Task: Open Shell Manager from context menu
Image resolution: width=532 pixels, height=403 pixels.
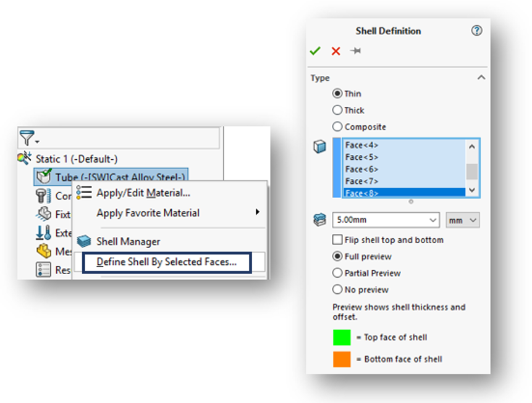Action: pos(129,242)
